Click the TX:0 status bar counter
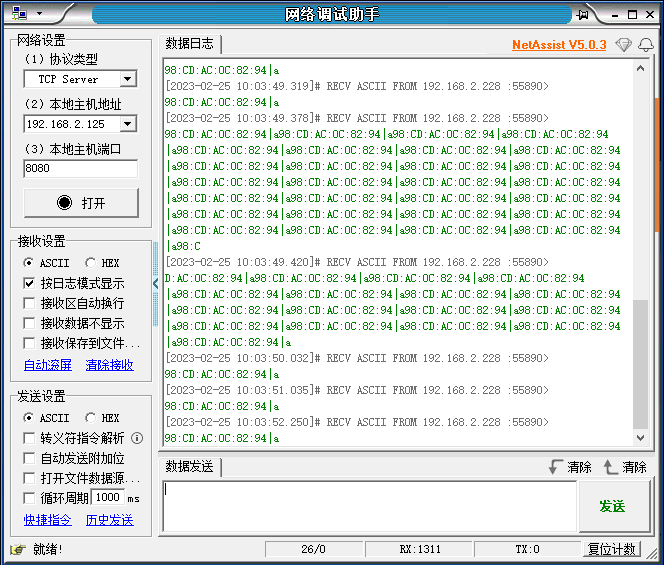 pos(527,549)
